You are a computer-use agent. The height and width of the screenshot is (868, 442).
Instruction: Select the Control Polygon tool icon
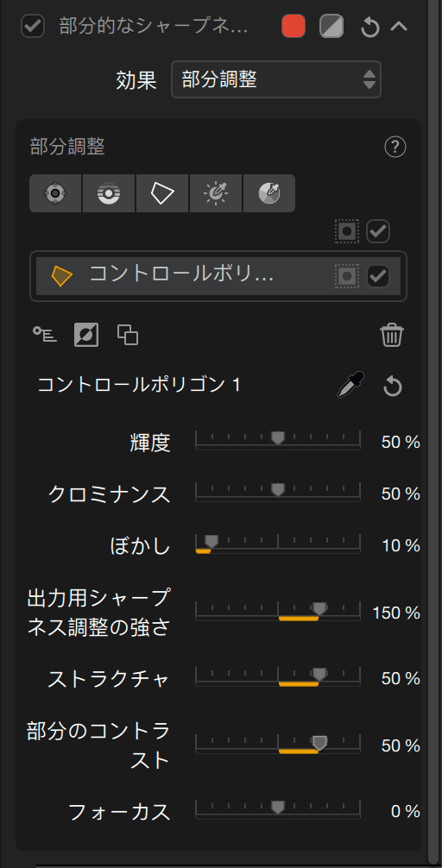click(x=162, y=194)
